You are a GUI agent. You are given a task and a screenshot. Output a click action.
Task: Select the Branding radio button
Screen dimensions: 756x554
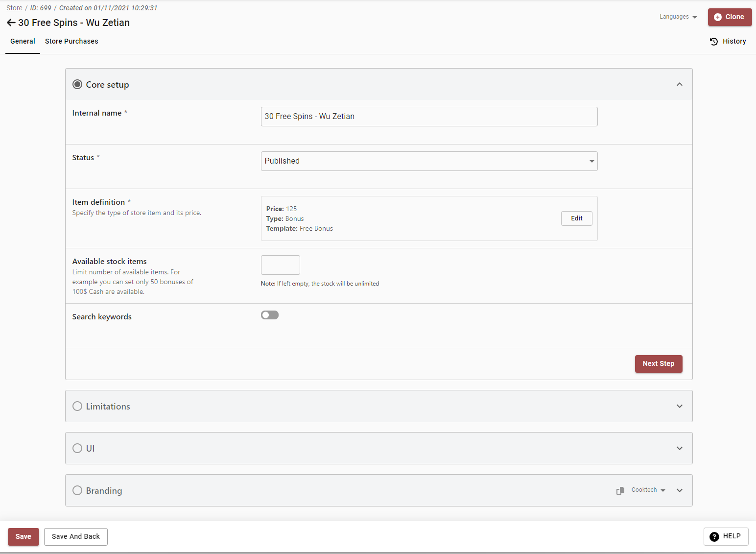[77, 490]
